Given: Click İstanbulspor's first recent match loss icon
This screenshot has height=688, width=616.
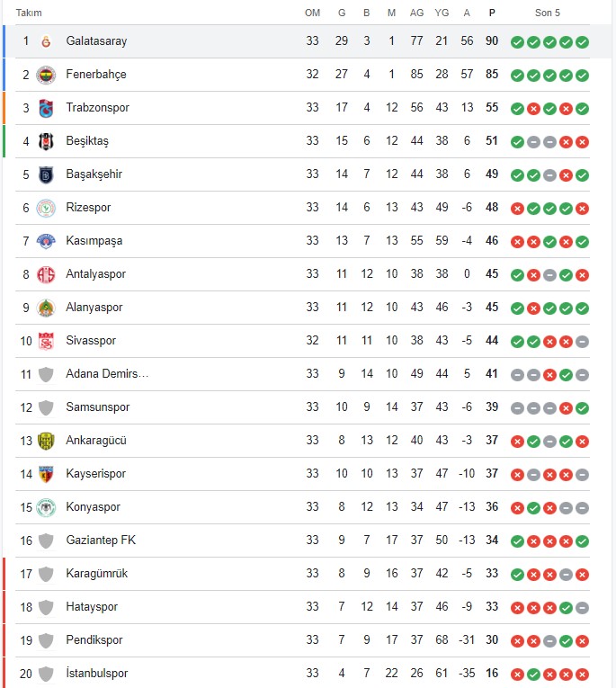Looking at the screenshot, I should point(517,674).
